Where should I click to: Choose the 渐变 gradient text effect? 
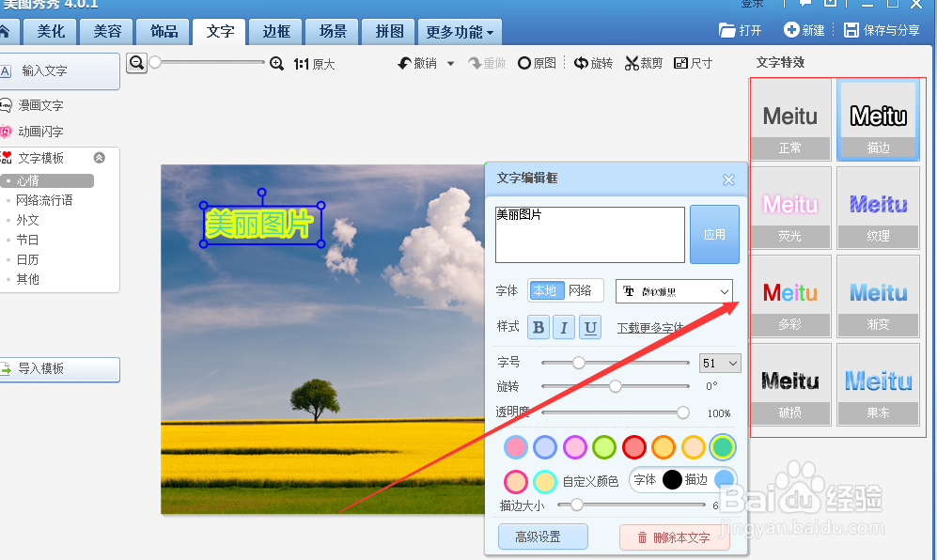point(878,296)
